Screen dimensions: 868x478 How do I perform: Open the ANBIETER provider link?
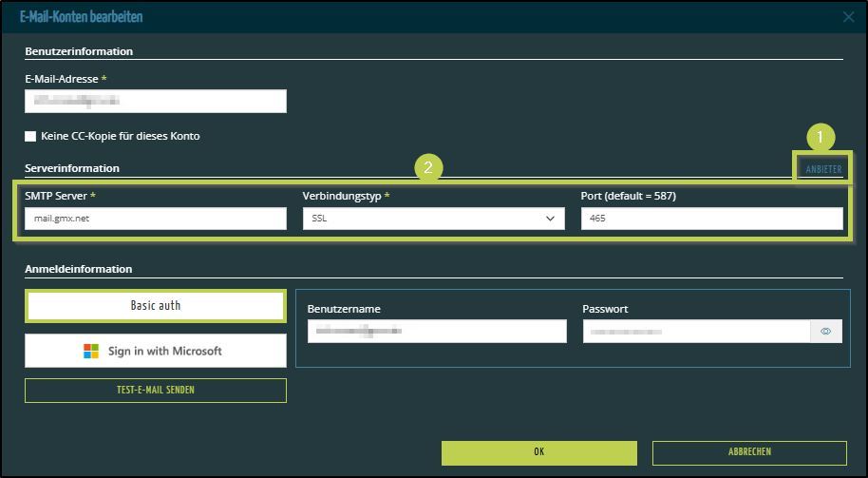click(823, 169)
